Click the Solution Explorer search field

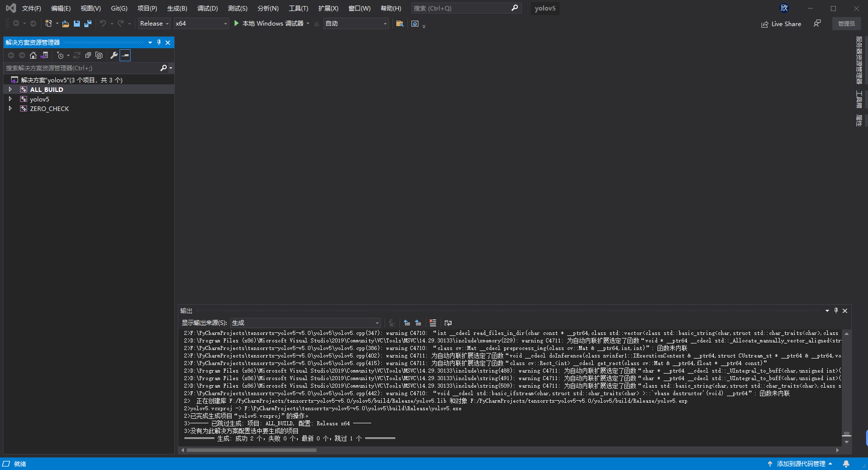click(81, 68)
